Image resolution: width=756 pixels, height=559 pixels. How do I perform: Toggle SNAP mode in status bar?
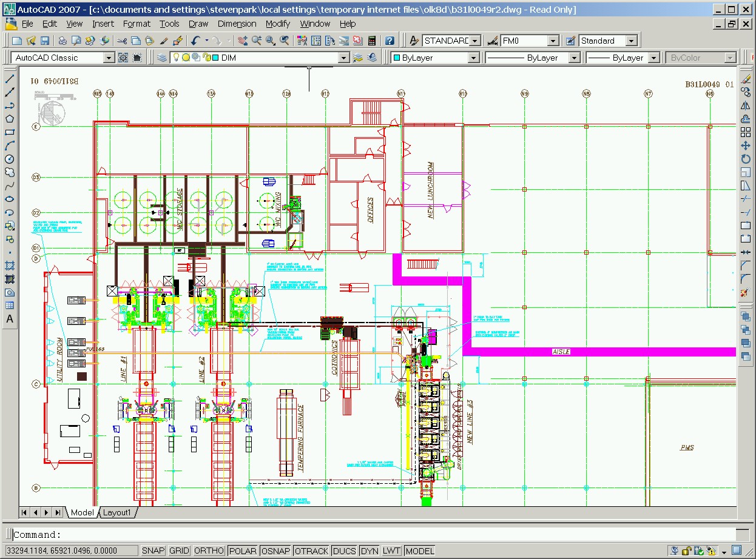[x=153, y=551]
